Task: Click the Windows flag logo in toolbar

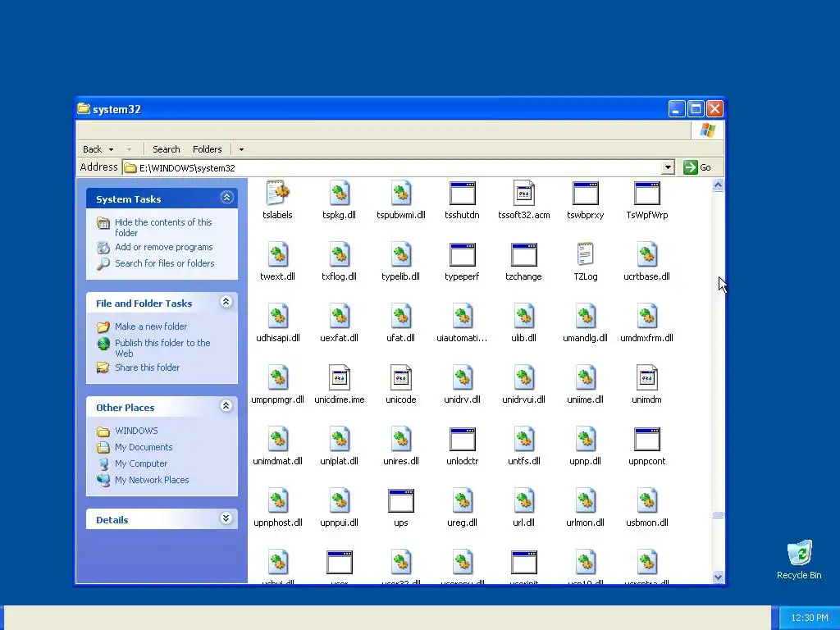Action: click(x=707, y=130)
